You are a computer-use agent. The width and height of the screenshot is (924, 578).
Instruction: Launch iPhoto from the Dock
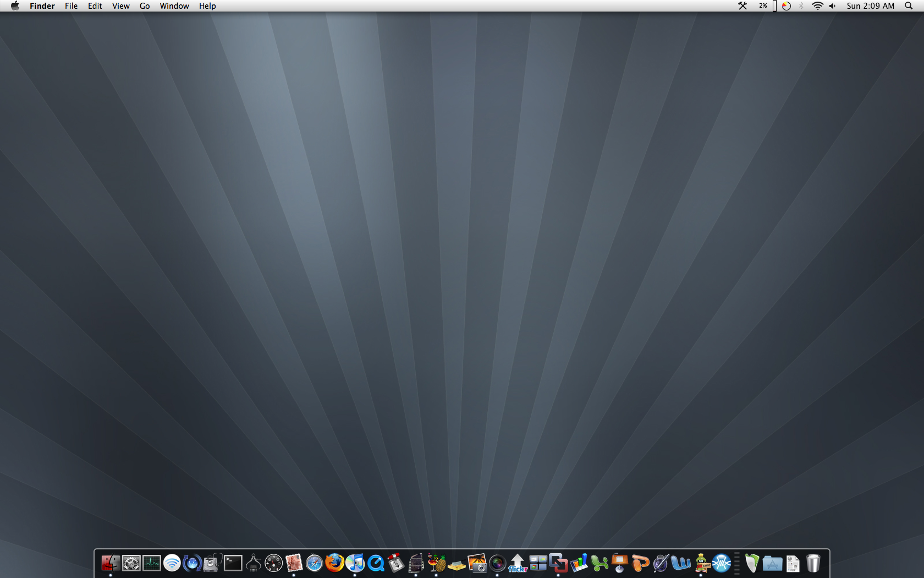tap(477, 563)
